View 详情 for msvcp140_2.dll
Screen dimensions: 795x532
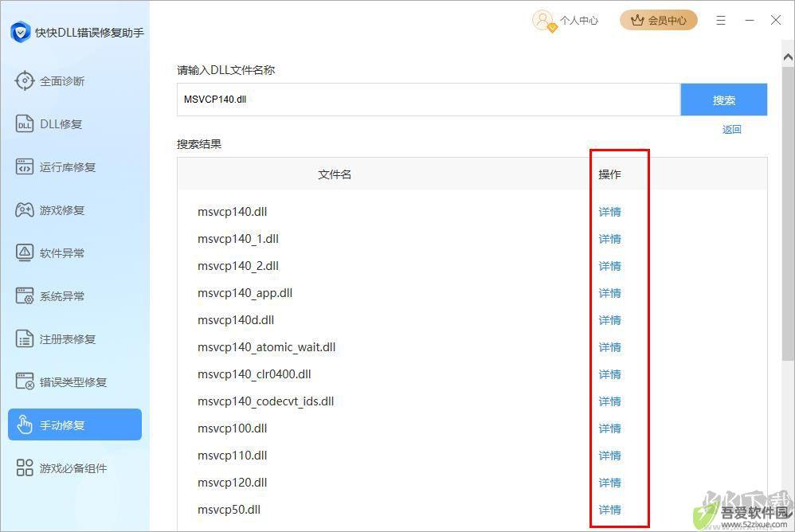click(609, 266)
